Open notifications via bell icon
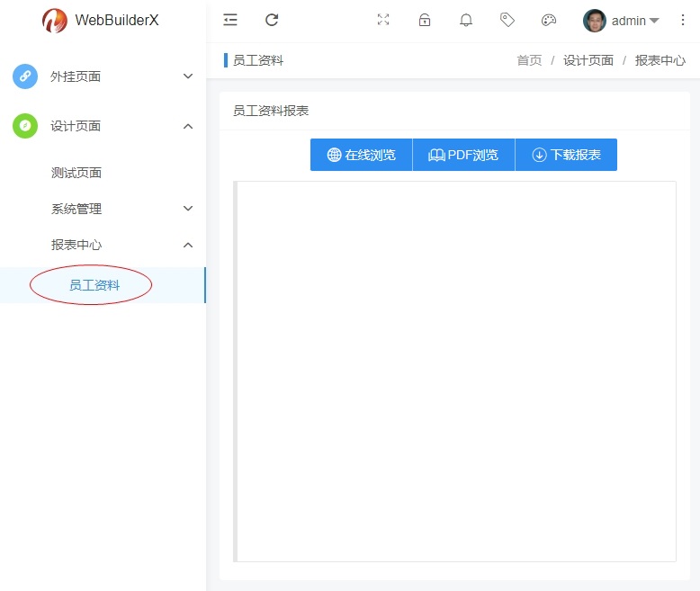Viewport: 700px width, 591px height. click(x=466, y=20)
